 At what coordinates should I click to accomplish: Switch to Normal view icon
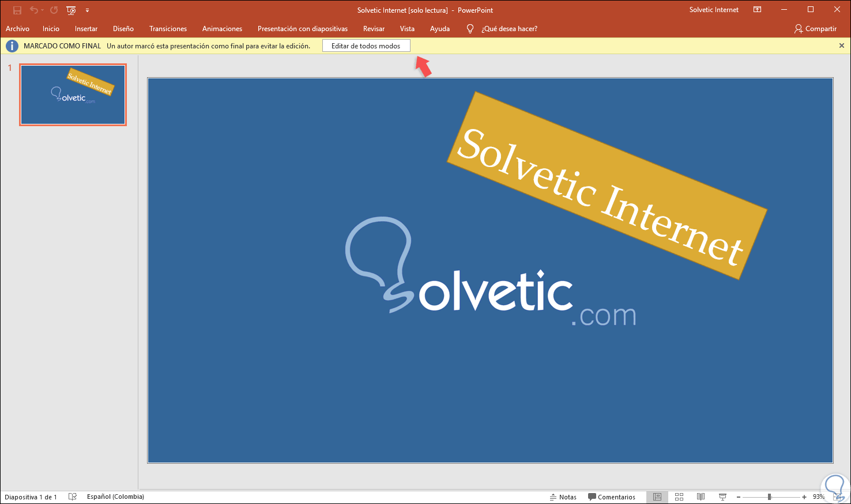tap(657, 497)
